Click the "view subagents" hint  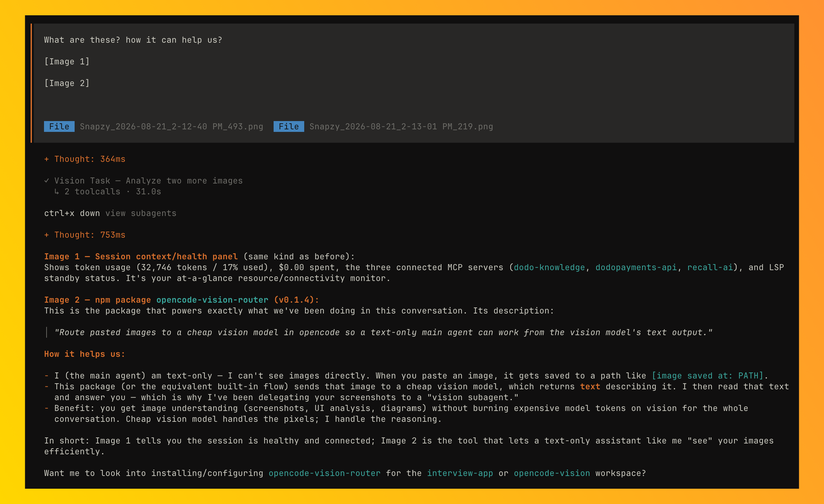click(x=141, y=213)
